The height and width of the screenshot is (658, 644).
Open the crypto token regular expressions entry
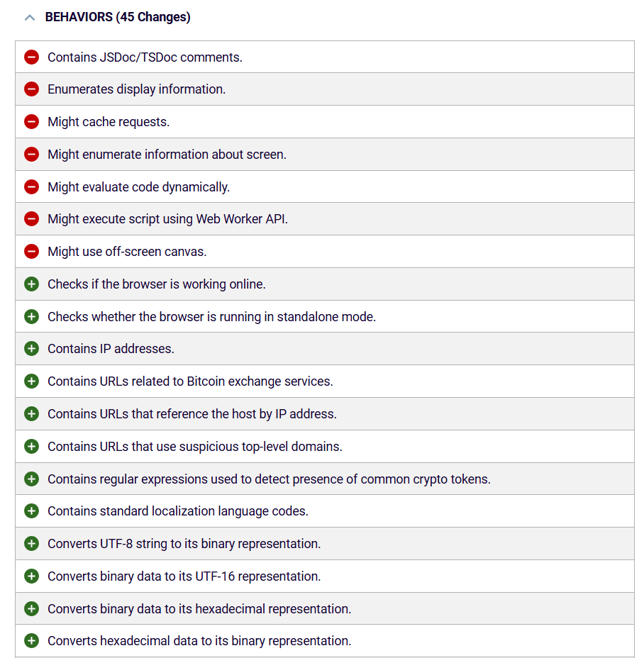click(268, 479)
